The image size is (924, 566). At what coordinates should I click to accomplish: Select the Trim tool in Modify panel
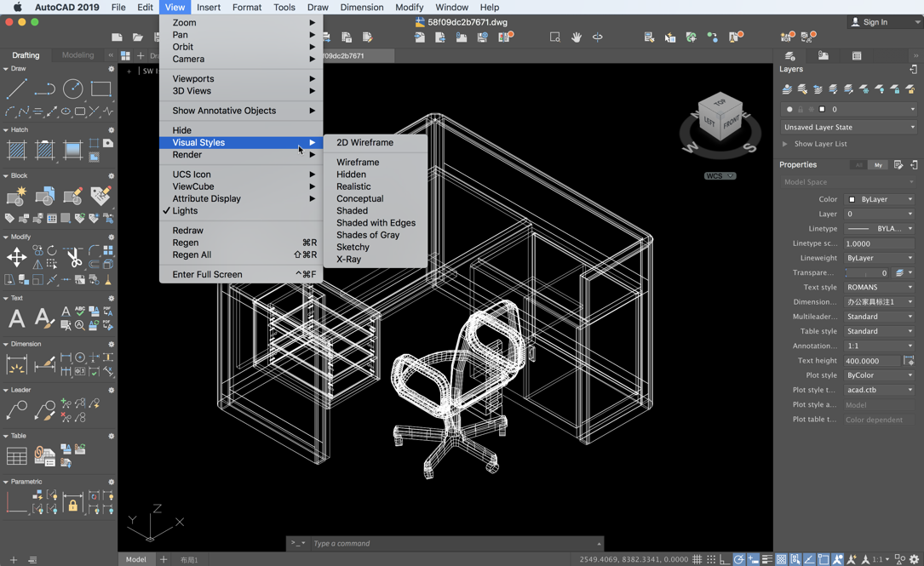(75, 257)
